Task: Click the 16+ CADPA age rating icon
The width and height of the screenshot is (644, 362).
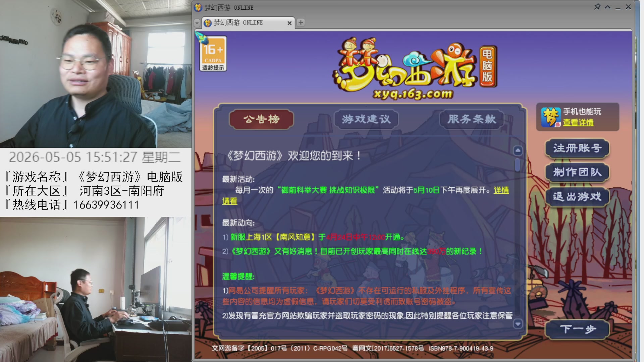Action: click(213, 54)
